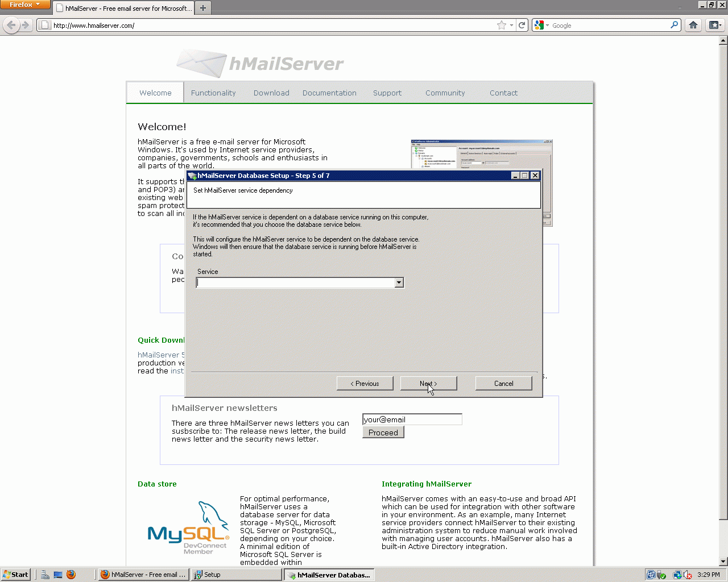Open the Documentation tab
Viewport: 728px width, 582px height.
(329, 93)
